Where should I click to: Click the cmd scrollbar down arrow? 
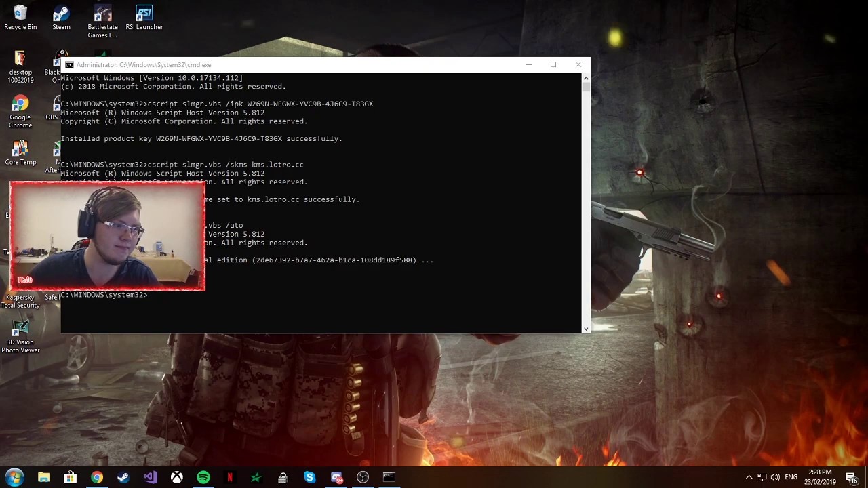586,329
